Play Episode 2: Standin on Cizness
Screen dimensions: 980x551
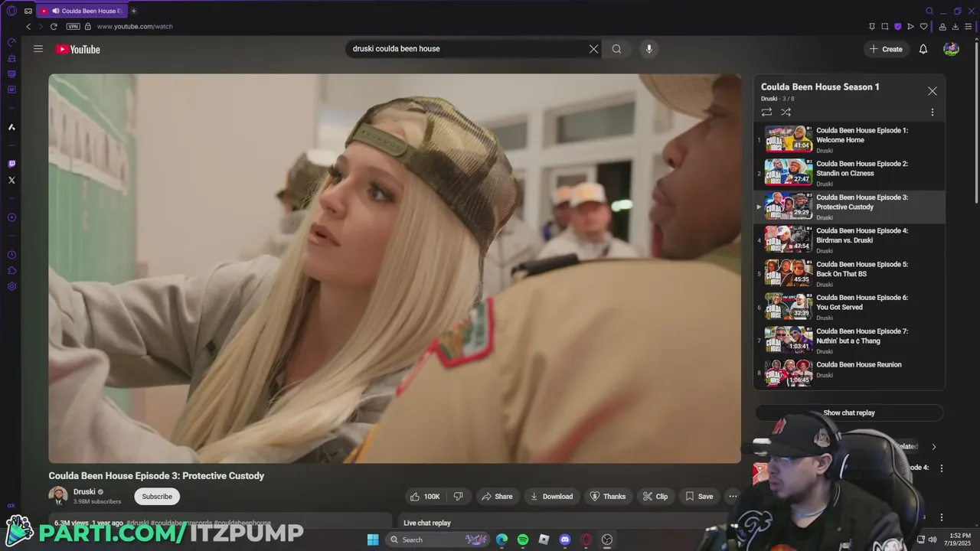point(849,173)
